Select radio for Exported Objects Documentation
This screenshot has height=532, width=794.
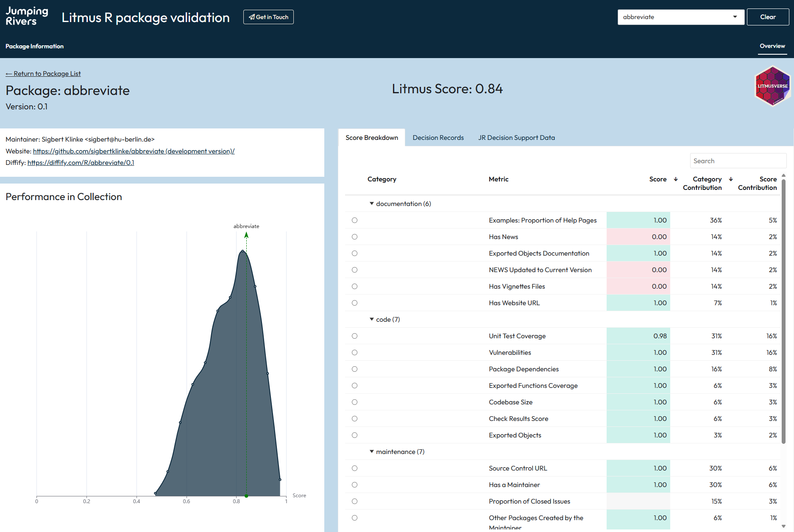coord(354,253)
